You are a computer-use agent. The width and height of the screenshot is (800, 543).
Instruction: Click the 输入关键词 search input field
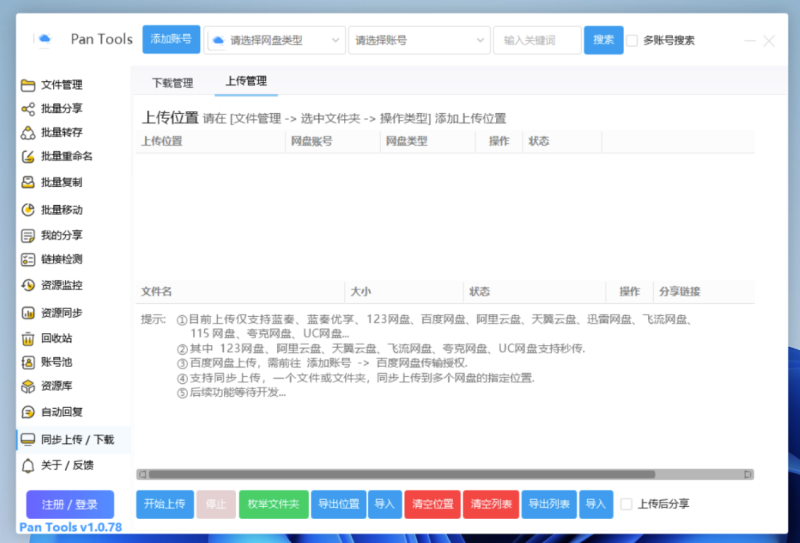click(x=537, y=41)
